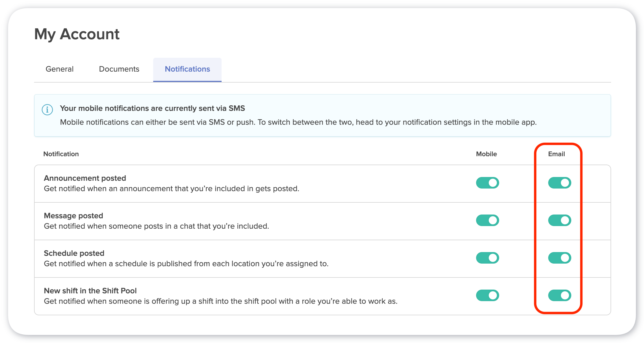Click the My Account heading
Viewport: 644px width, 343px height.
tap(77, 34)
